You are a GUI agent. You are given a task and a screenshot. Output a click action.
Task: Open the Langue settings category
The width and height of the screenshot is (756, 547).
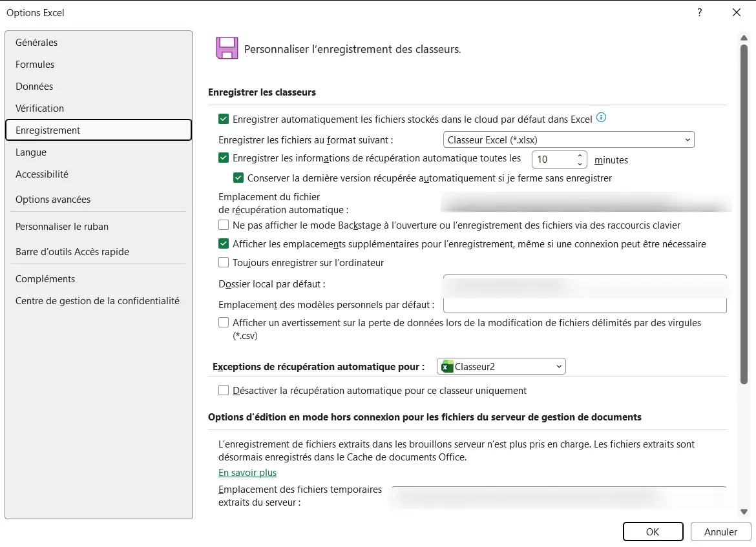[98, 152]
